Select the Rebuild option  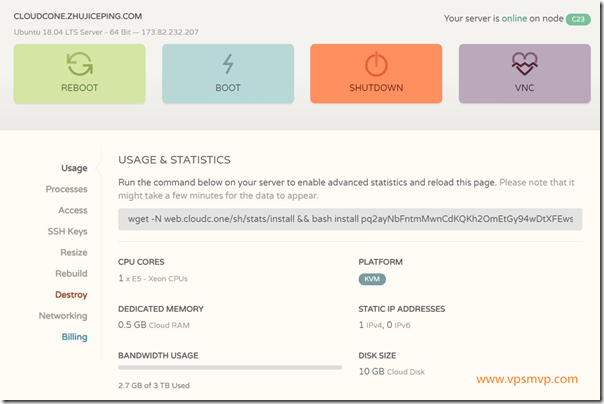tap(71, 273)
